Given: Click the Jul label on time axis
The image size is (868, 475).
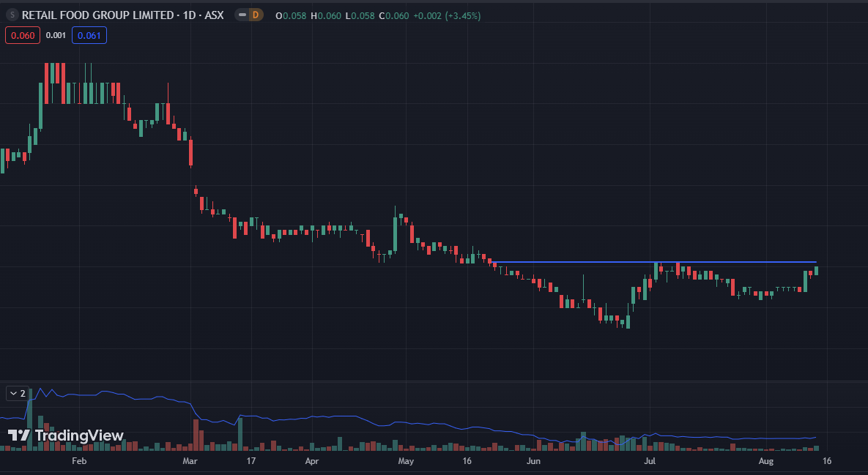Looking at the screenshot, I should (649, 460).
